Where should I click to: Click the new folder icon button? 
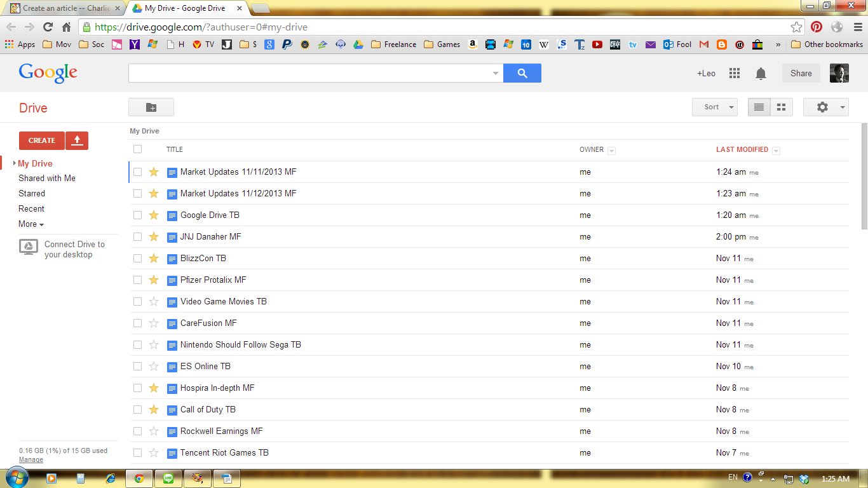[151, 107]
